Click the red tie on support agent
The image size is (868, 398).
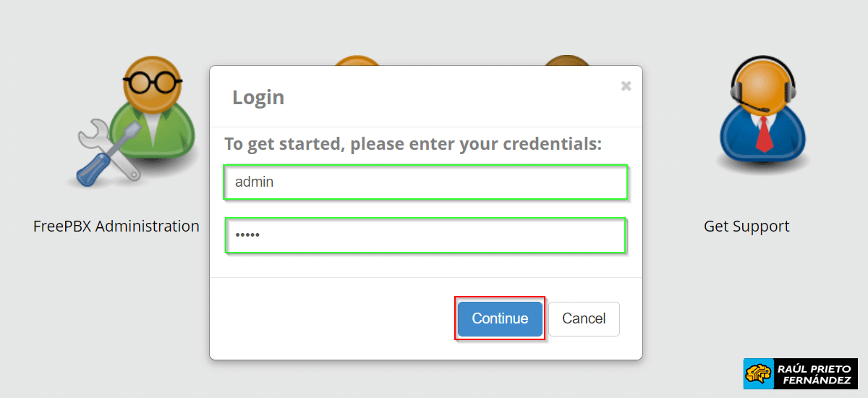click(764, 135)
